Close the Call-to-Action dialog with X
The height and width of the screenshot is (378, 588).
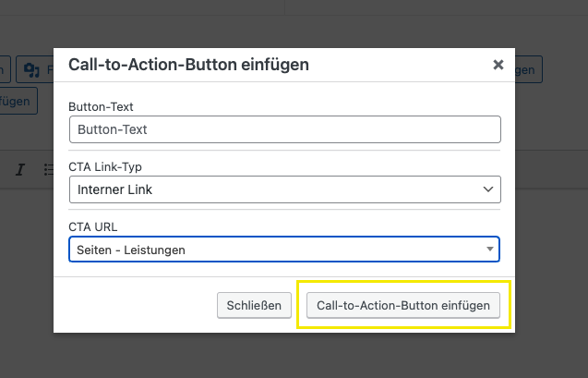click(498, 65)
